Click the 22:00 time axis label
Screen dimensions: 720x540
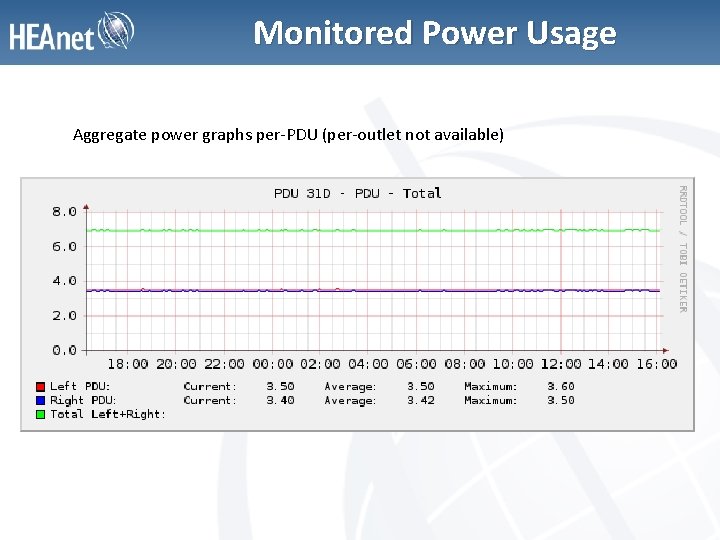point(224,365)
